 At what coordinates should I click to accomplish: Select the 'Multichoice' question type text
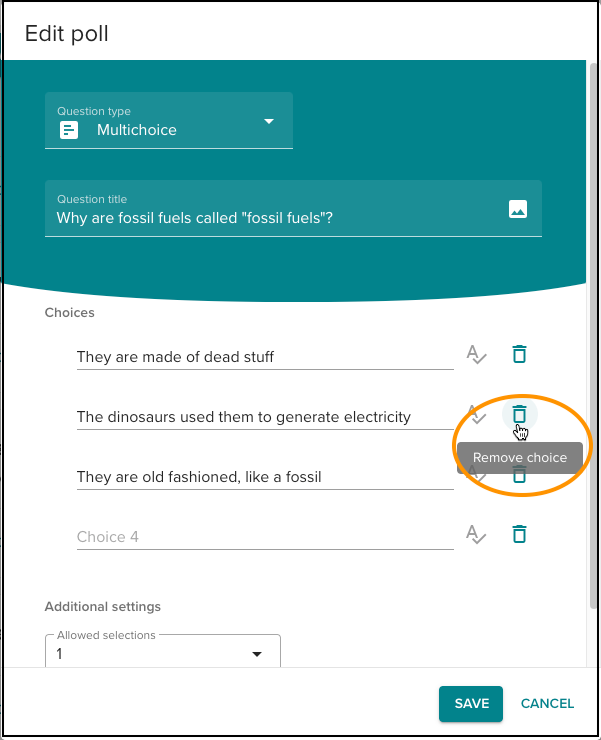137,130
